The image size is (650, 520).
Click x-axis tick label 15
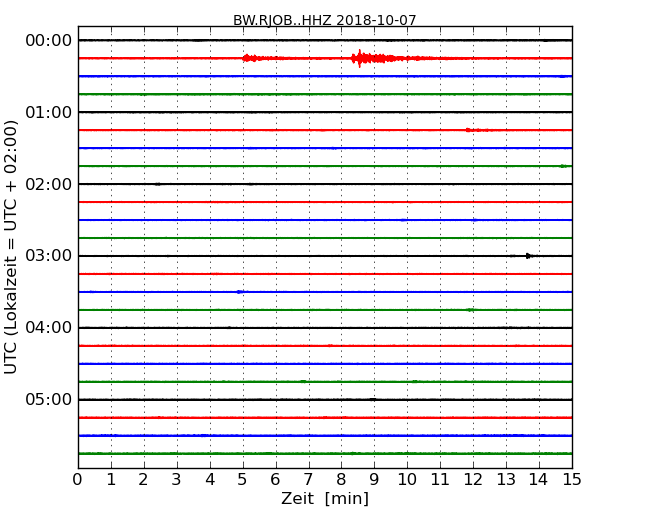click(572, 479)
